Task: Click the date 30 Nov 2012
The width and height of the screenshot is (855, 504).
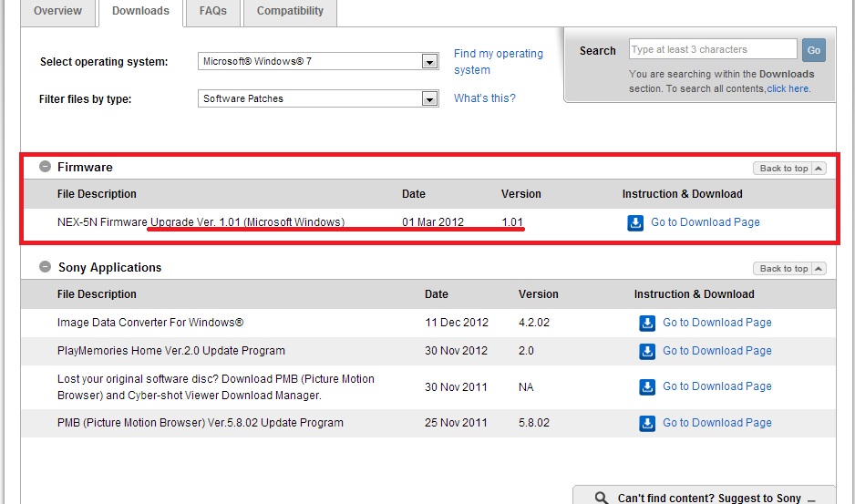Action: pos(456,351)
